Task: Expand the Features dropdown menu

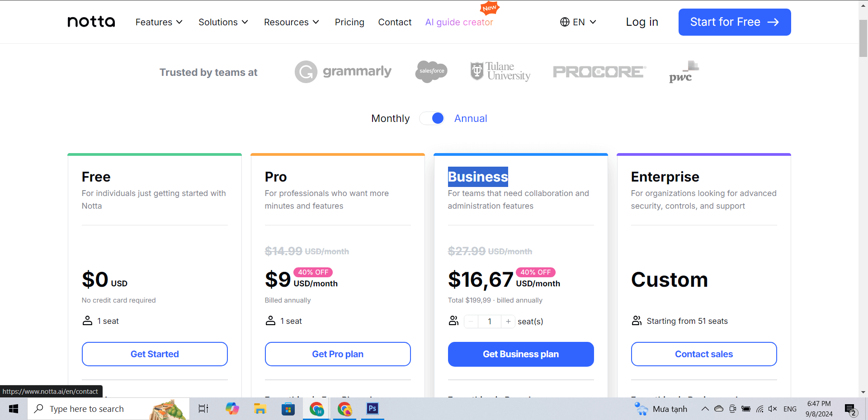Action: [159, 22]
